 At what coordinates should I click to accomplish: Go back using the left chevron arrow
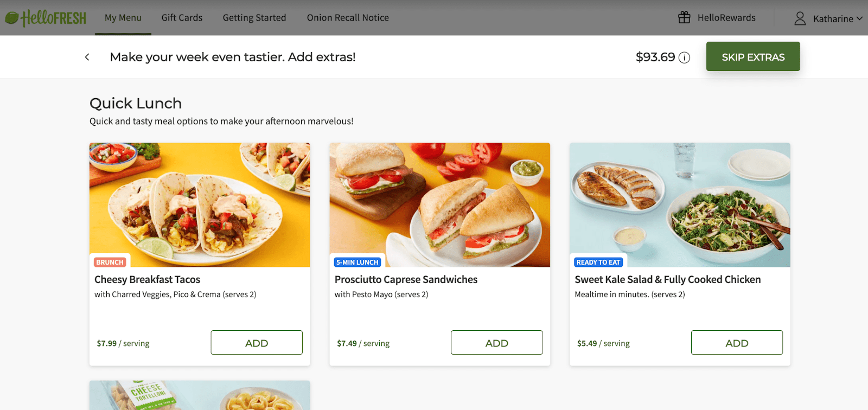pos(87,57)
